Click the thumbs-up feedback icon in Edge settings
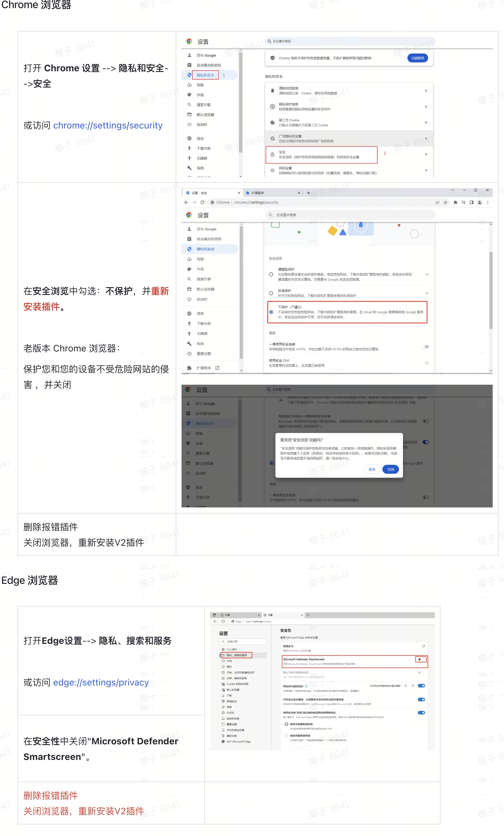The width and height of the screenshot is (504, 836). pyautogui.click(x=405, y=686)
